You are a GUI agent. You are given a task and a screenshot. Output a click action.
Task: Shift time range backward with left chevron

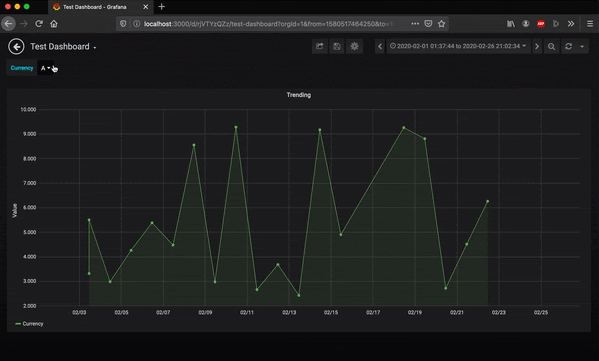(380, 46)
